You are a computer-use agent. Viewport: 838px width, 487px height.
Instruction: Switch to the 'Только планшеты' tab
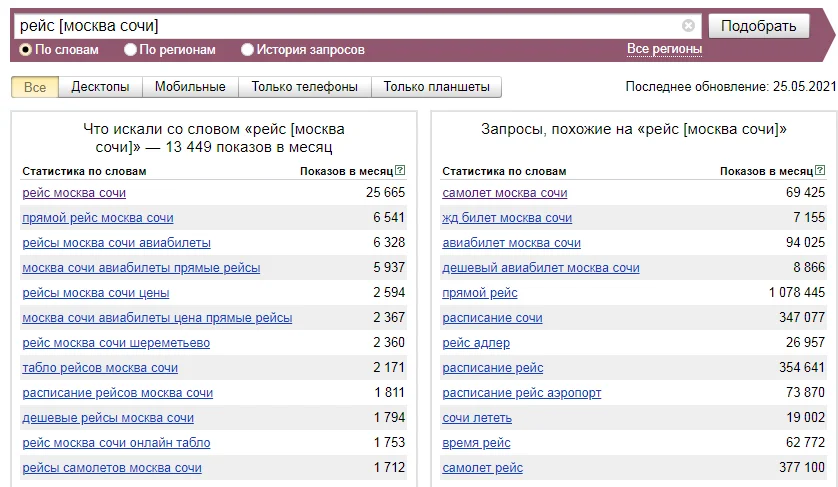(437, 87)
